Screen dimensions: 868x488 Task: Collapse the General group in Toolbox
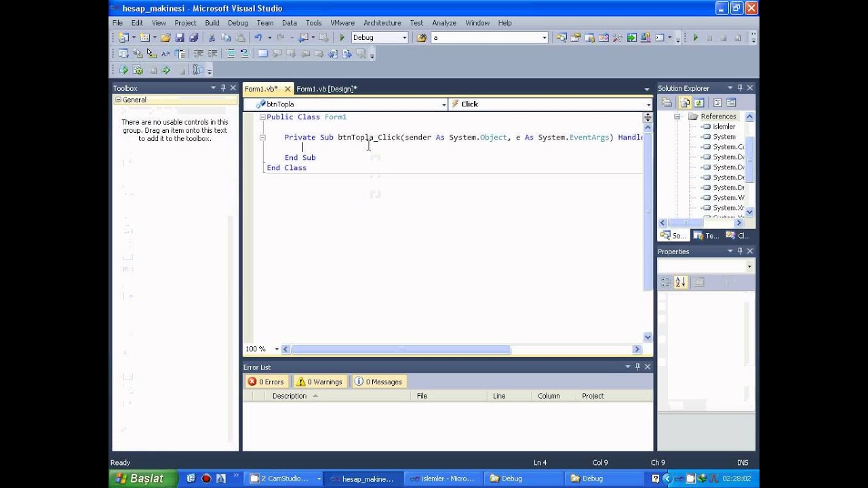click(118, 100)
